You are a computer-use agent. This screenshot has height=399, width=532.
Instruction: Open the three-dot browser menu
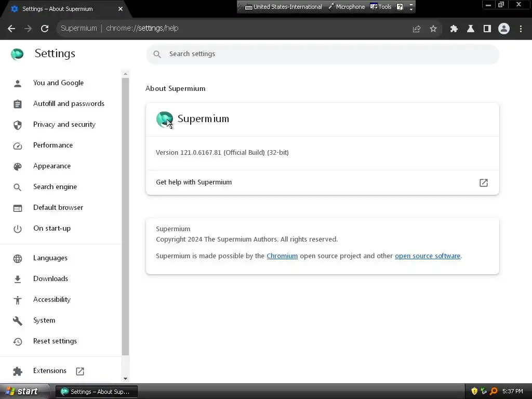pyautogui.click(x=521, y=29)
